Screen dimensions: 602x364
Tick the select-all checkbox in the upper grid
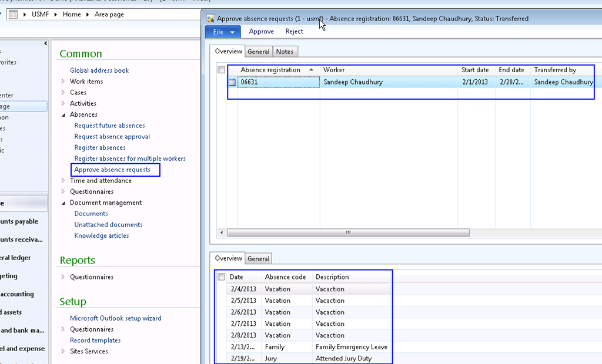(x=221, y=70)
